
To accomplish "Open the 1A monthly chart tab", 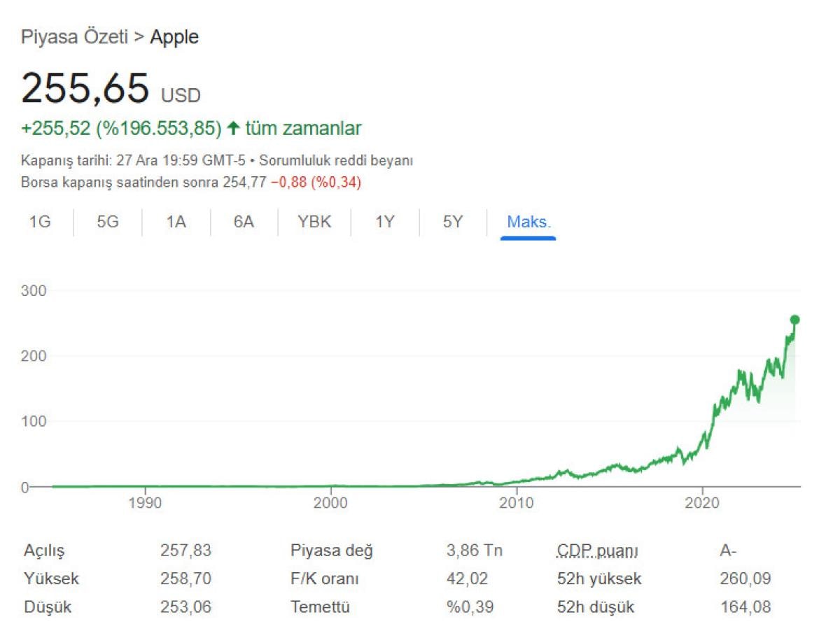I will (x=176, y=222).
